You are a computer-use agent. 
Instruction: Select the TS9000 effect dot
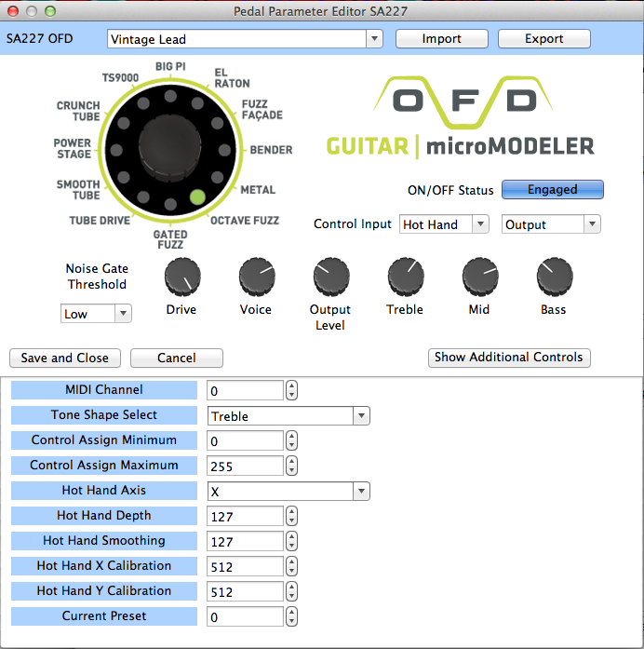[x=143, y=103]
